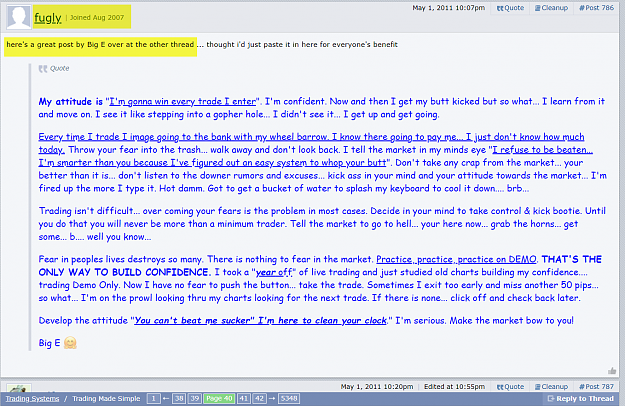Image resolution: width=625 pixels, height=406 pixels.
Task: Click 'Edited at 10:55pm' text
Action: [x=454, y=386]
